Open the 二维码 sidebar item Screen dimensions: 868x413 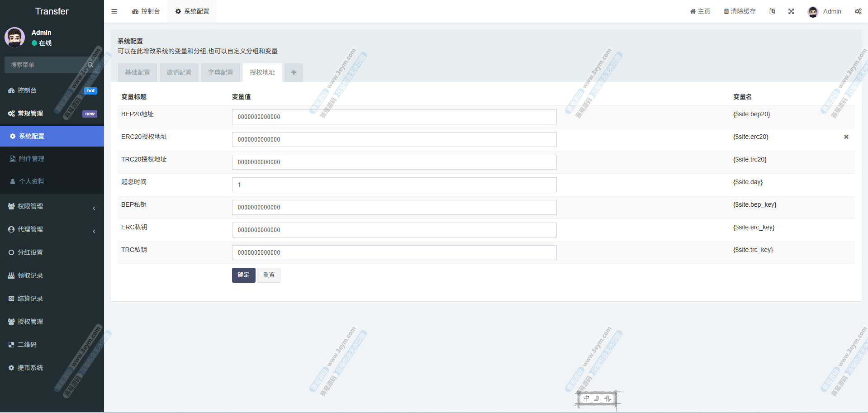point(27,345)
